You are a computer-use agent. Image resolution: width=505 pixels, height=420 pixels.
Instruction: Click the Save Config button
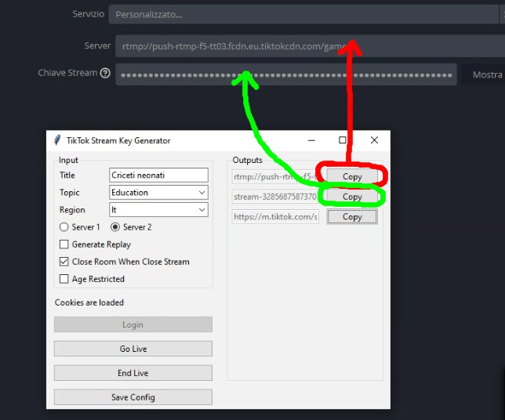[133, 397]
